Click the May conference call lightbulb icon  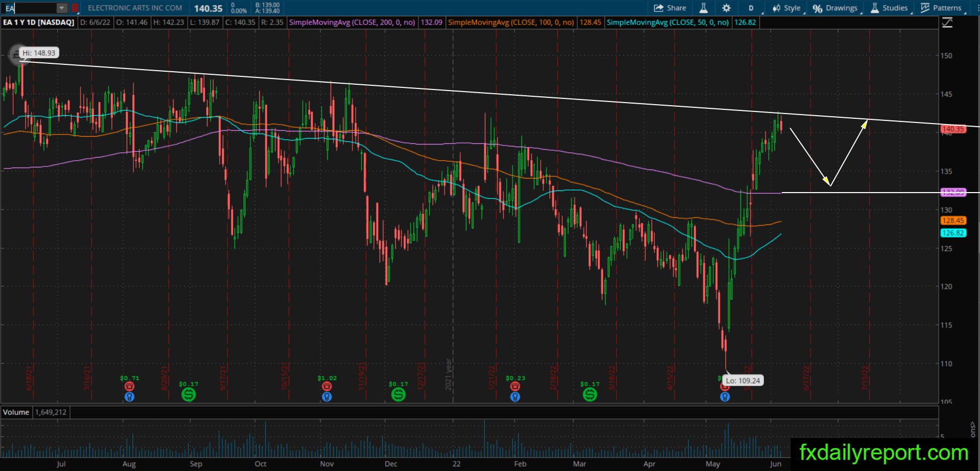pos(725,397)
